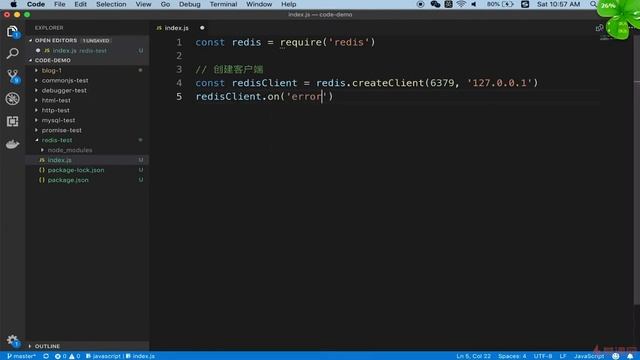The image size is (640, 360).
Task: Open the Help menu
Action: 289,4
